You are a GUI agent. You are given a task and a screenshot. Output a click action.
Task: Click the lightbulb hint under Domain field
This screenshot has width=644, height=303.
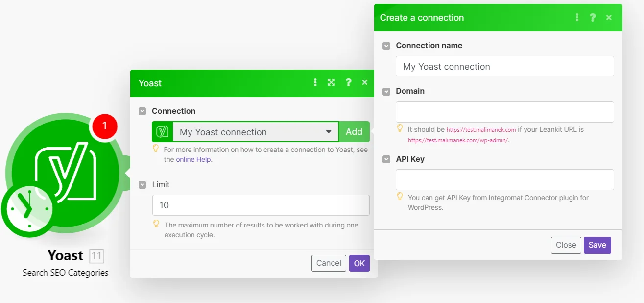coord(400,128)
